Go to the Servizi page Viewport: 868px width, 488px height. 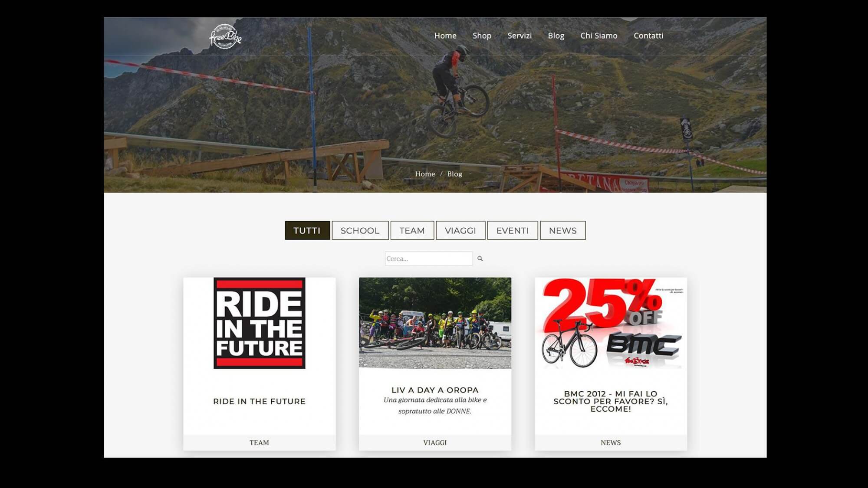point(519,36)
